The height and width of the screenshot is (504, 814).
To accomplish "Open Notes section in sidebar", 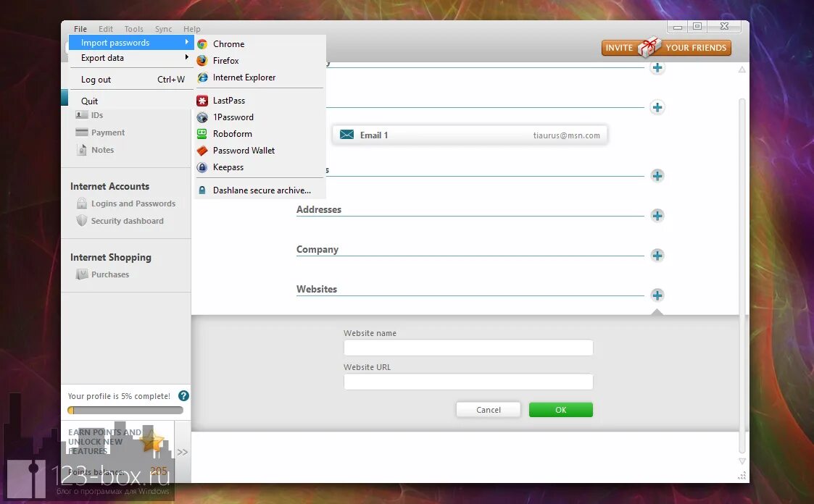I will pyautogui.click(x=102, y=150).
